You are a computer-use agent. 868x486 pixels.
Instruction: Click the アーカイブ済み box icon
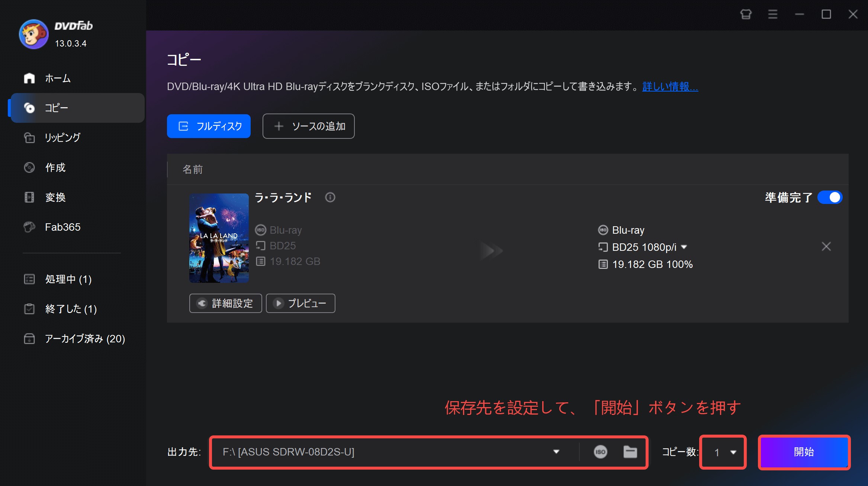[29, 339]
